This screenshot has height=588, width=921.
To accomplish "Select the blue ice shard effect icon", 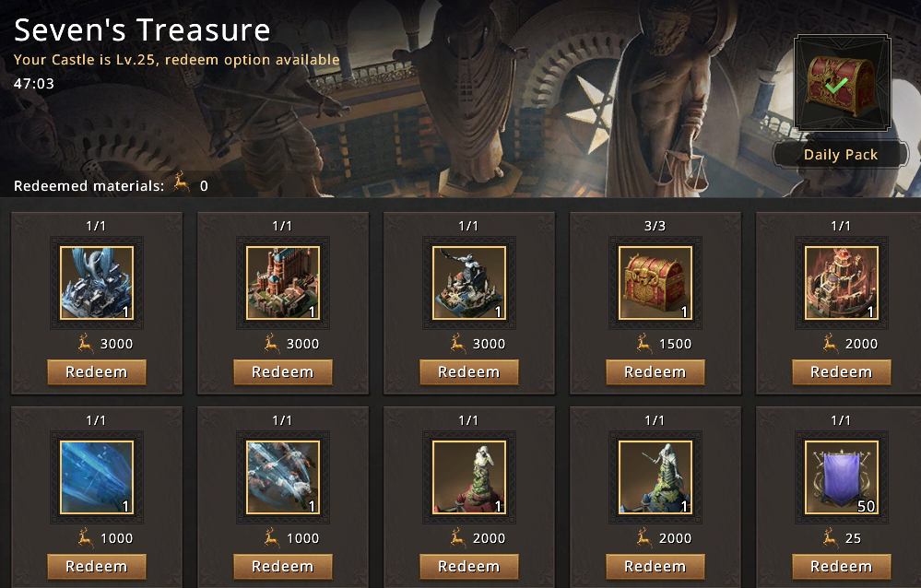I will [x=97, y=477].
